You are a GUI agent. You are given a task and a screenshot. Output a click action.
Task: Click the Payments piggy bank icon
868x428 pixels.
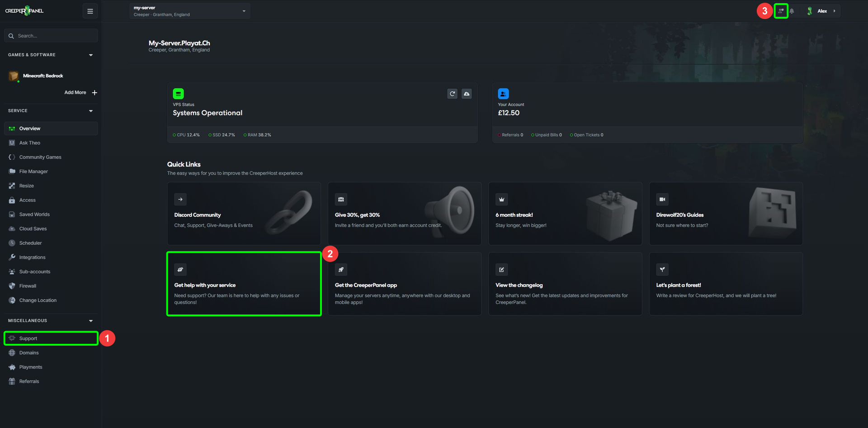pos(12,367)
